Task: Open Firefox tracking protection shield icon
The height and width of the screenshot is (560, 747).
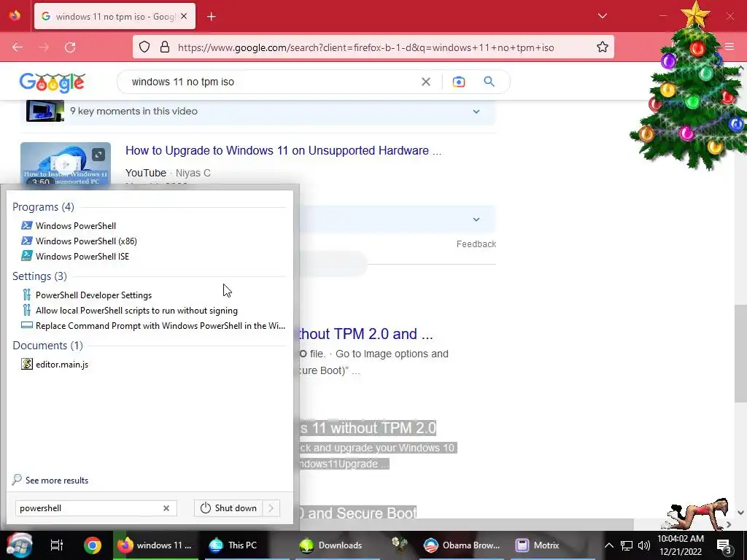Action: (144, 47)
